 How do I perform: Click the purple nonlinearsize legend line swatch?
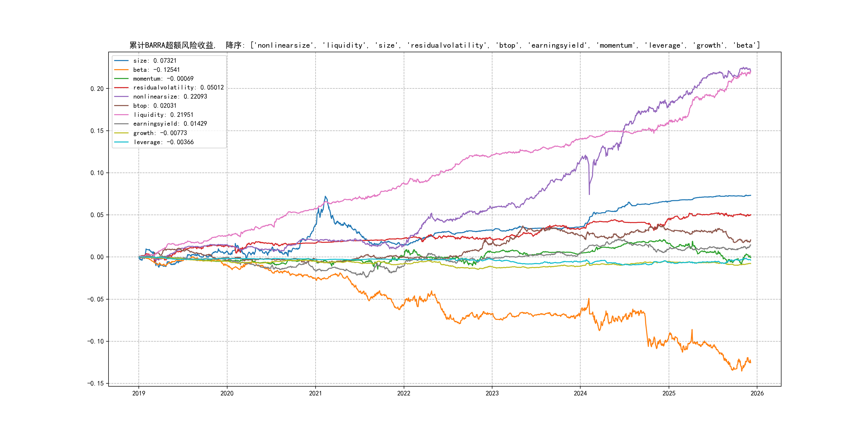click(x=121, y=97)
